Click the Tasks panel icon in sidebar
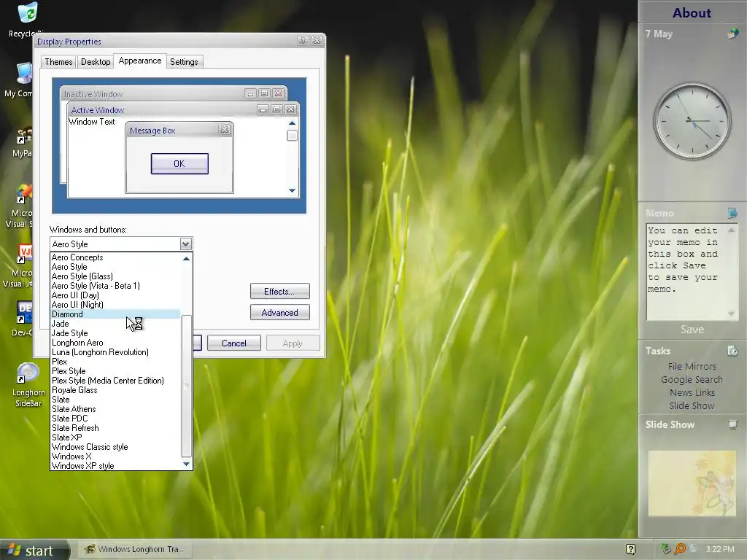This screenshot has width=747, height=560. (x=732, y=351)
